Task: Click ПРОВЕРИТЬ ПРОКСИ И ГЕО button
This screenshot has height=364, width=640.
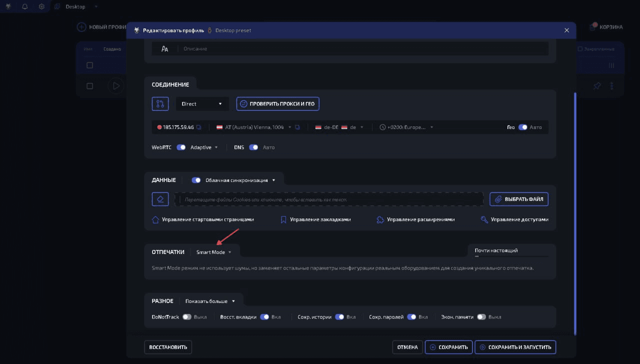Action: 278,104
